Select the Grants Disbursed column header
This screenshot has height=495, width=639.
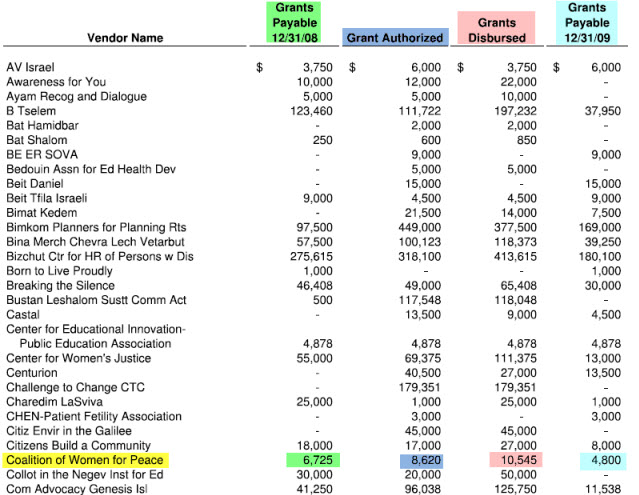496,30
